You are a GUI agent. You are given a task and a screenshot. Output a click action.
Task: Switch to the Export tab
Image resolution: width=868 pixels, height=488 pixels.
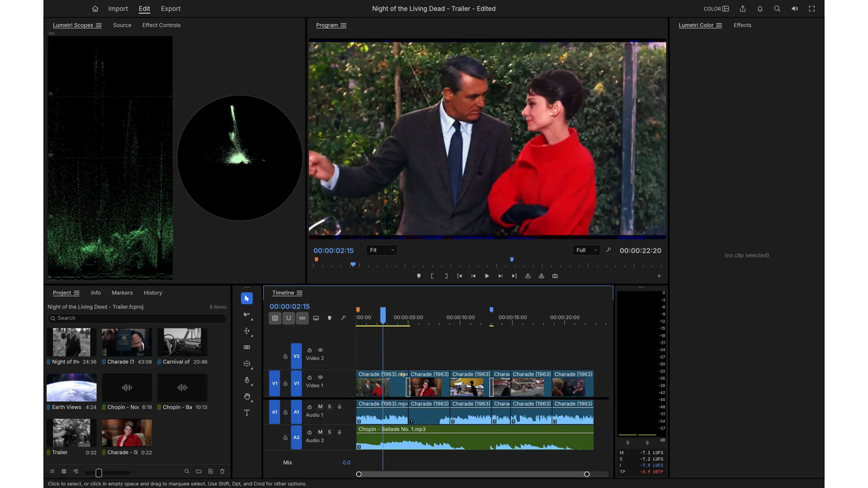(170, 9)
